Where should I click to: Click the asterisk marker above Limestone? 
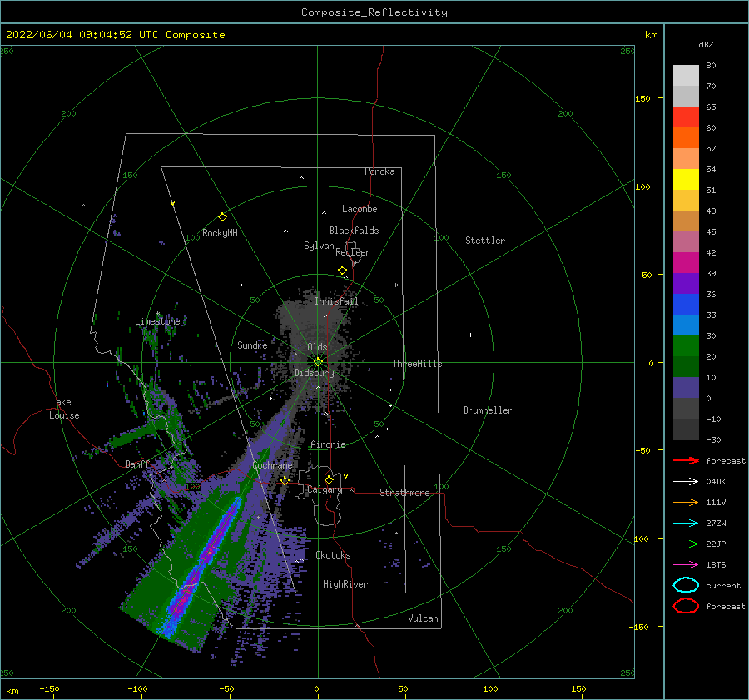point(157,314)
